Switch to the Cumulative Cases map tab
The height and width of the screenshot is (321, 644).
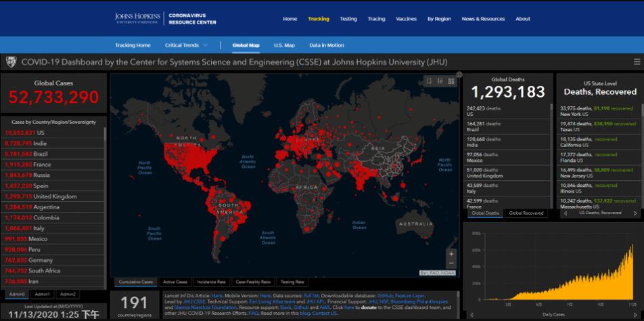[135, 282]
